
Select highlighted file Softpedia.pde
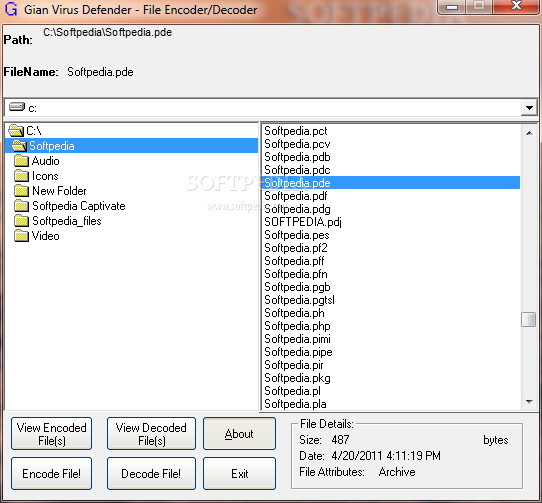tap(391, 183)
